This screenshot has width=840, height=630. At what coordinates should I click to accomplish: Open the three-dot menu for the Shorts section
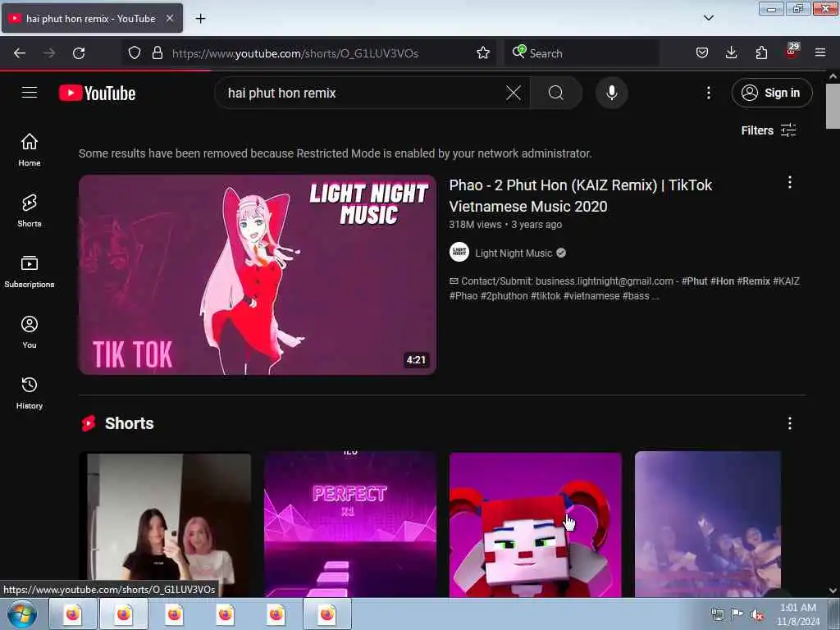[x=790, y=424]
